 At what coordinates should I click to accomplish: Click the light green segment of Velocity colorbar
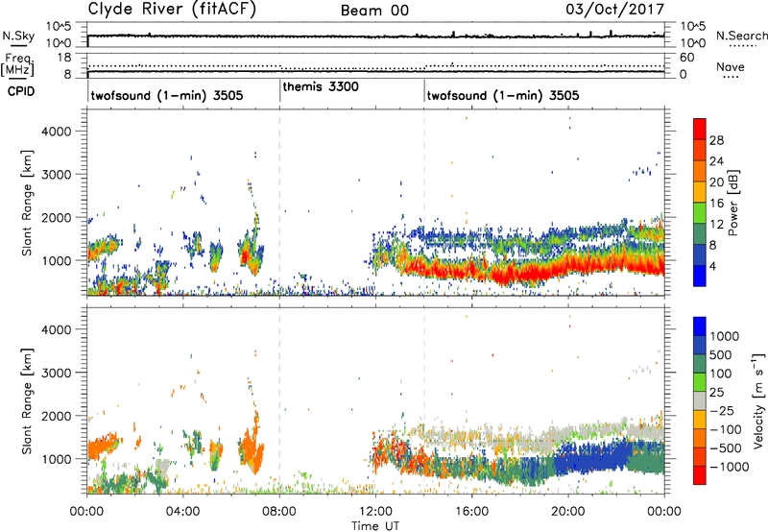700,382
